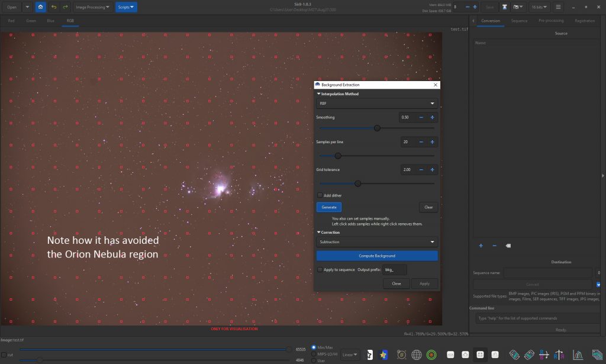Image resolution: width=606 pixels, height=364 pixels.
Task: Click the Compute Background button
Action: coord(377,256)
